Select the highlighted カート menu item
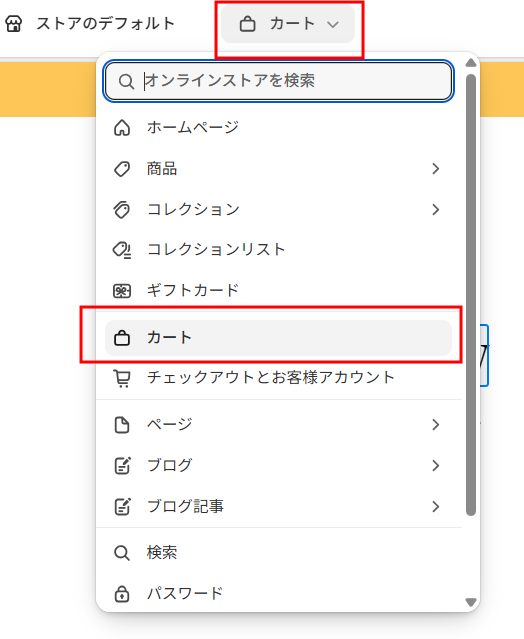The image size is (524, 639). (278, 338)
